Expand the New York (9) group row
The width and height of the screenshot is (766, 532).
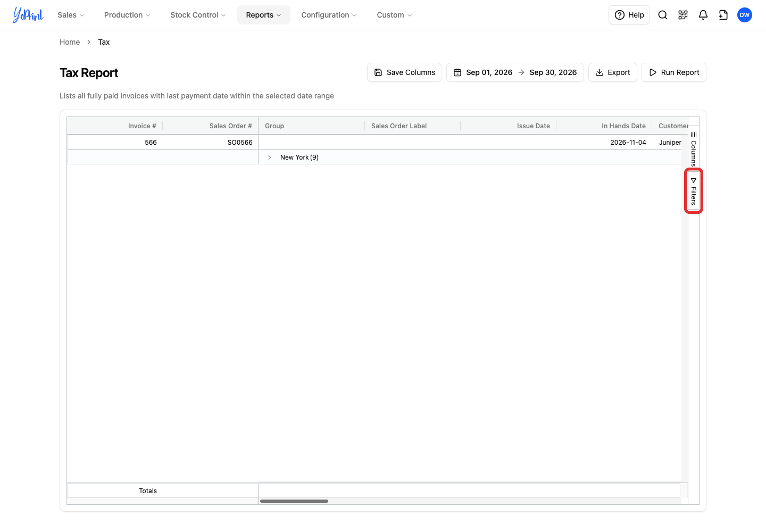click(270, 157)
